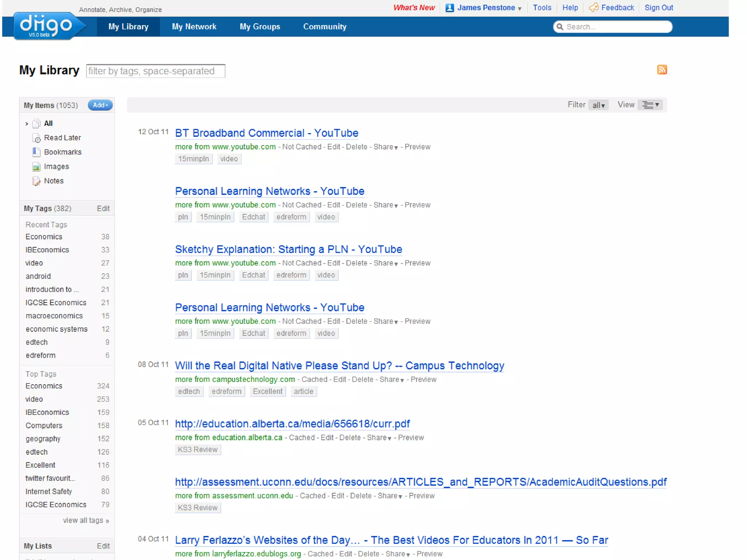Select the KS3 Review tag on curr.pdf
This screenshot has height=560, width=747.
(x=198, y=450)
